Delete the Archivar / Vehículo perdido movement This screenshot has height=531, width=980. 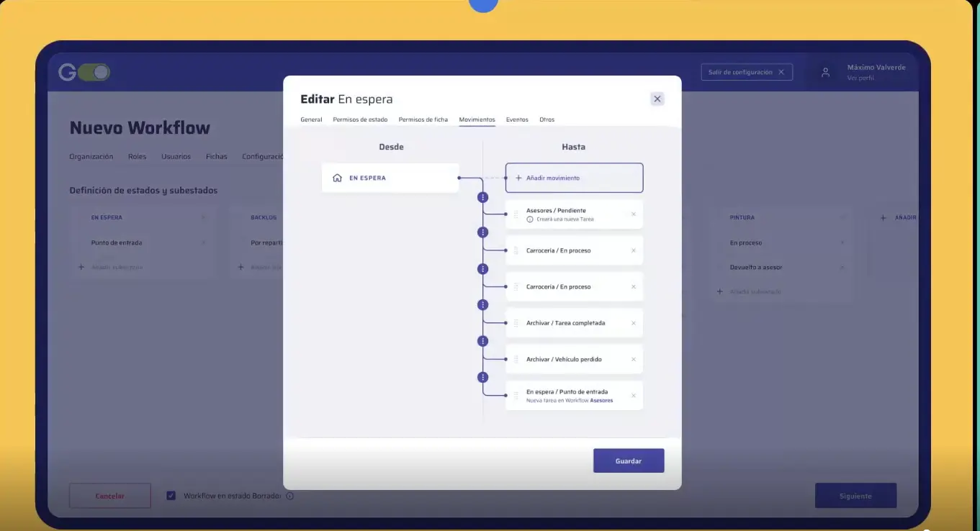[634, 360]
